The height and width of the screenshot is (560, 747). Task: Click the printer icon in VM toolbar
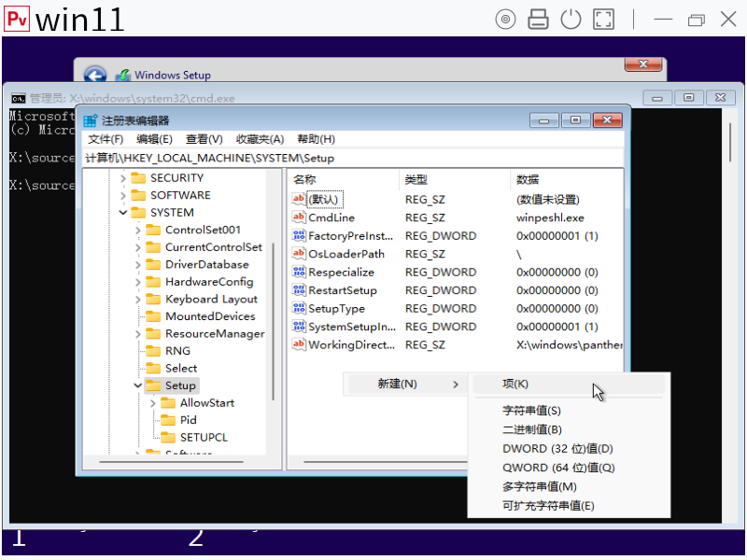tap(538, 20)
